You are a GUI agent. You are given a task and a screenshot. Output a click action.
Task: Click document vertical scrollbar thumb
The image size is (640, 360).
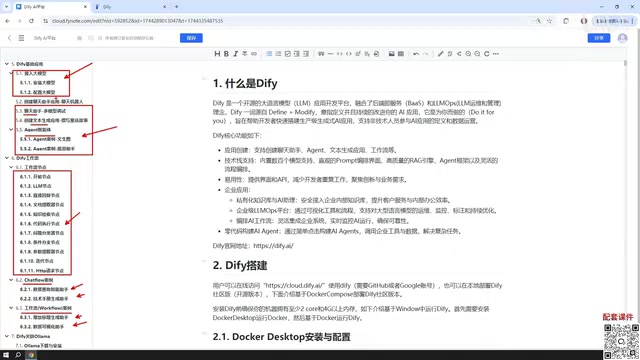tap(625, 64)
